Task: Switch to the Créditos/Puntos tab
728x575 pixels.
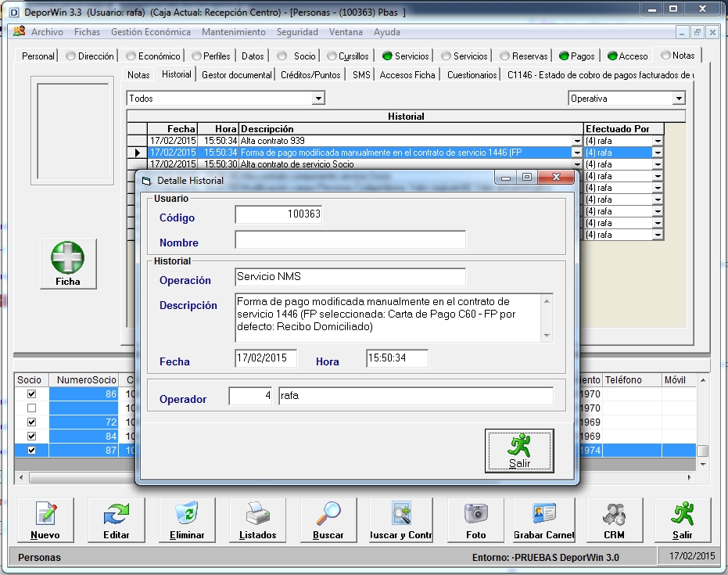Action: coord(310,75)
